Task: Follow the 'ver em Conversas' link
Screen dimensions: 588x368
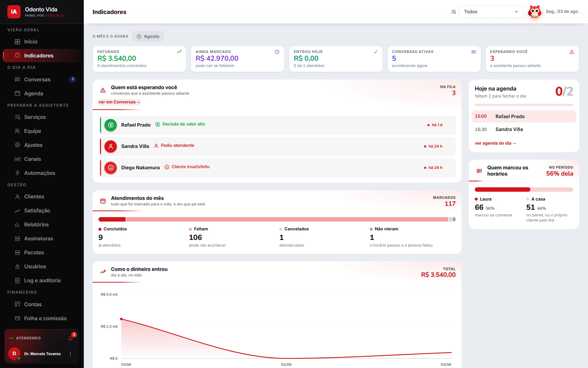Action: [119, 102]
